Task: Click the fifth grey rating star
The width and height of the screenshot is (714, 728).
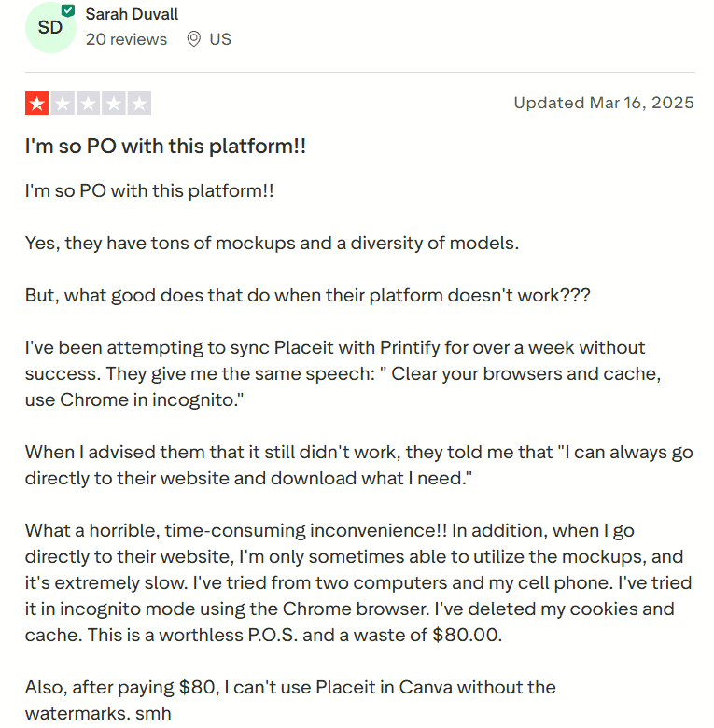Action: (139, 104)
